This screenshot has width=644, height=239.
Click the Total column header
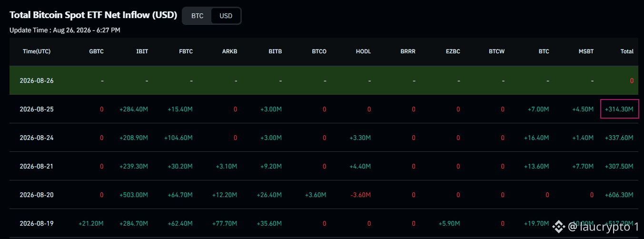[x=627, y=51]
